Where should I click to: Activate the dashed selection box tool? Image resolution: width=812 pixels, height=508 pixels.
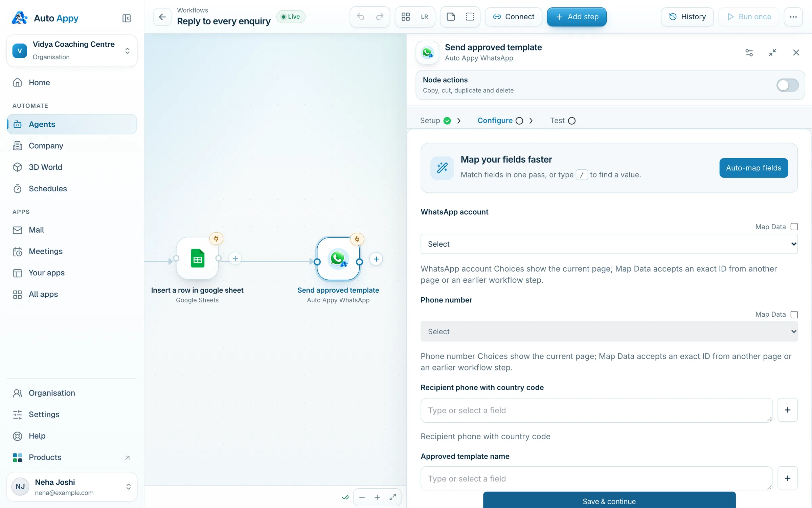(x=470, y=17)
